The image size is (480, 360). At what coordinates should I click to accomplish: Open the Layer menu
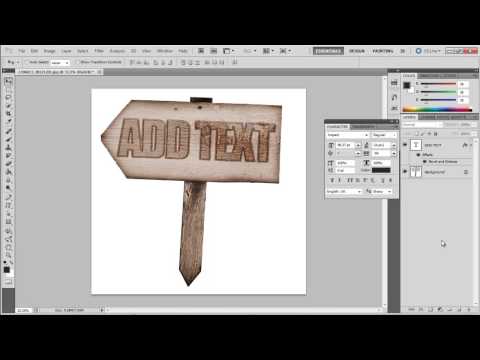[66, 51]
